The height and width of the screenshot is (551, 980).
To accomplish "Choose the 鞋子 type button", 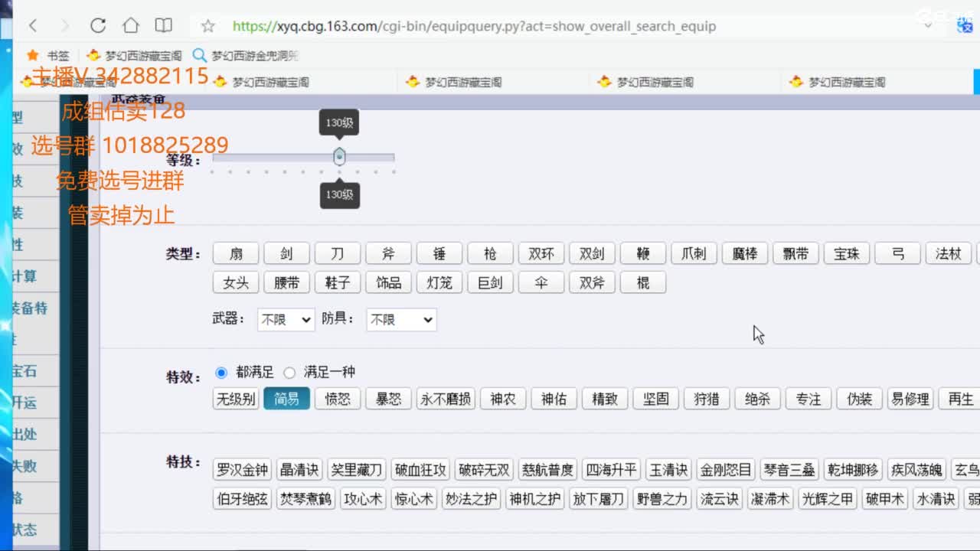I will pos(338,282).
